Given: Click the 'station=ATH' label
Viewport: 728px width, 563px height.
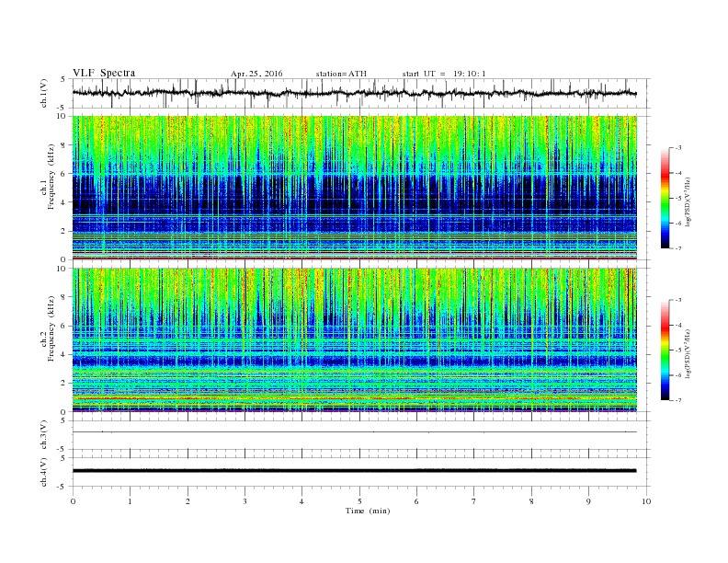Looking at the screenshot, I should pos(341,74).
